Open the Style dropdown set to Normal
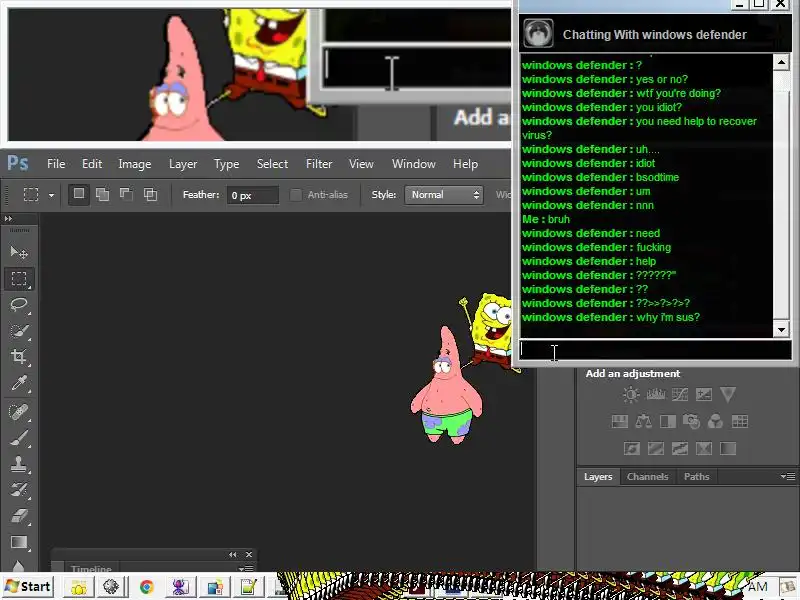Screen dimensions: 800x600 (x=444, y=195)
